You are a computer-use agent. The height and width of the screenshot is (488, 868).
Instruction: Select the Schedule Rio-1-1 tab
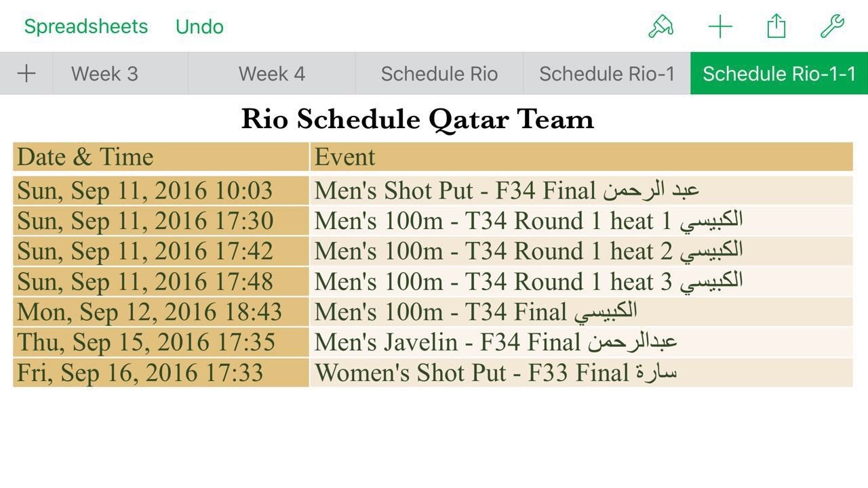(x=779, y=73)
